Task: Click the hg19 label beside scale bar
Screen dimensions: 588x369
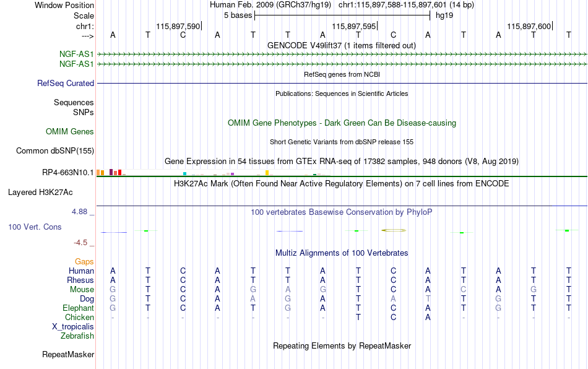Action: tap(444, 15)
